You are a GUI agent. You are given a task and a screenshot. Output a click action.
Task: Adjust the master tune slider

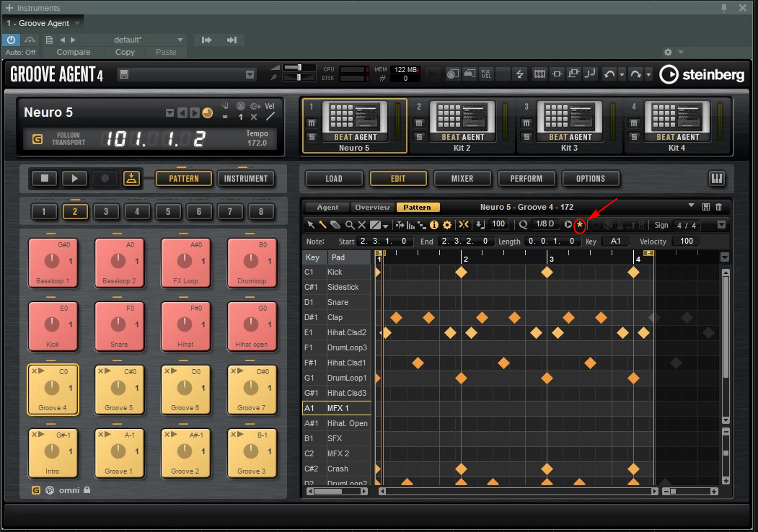299,77
